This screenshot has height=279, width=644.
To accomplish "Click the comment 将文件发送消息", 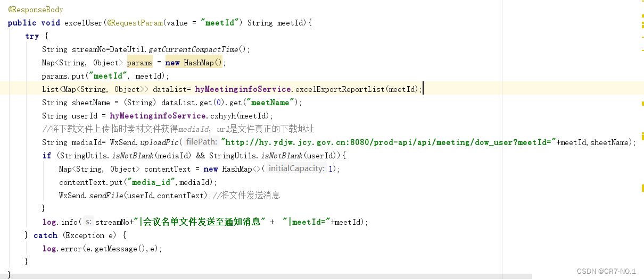I will (246, 196).
